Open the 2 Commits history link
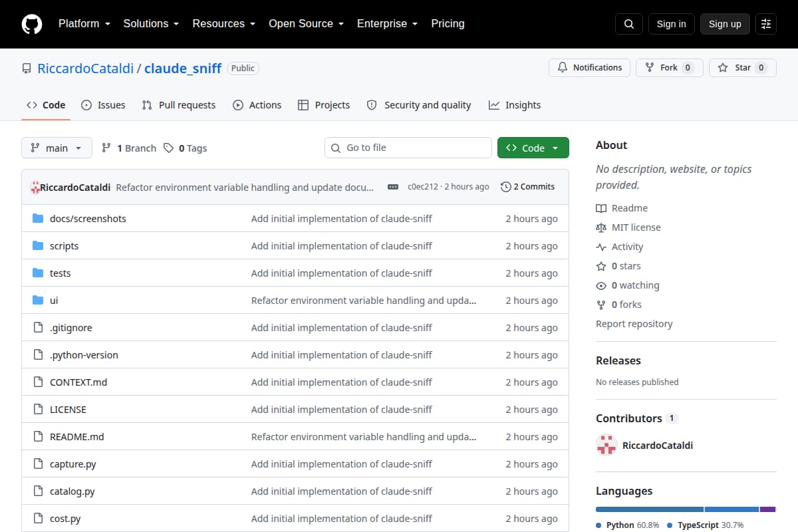This screenshot has width=798, height=532. coord(528,187)
